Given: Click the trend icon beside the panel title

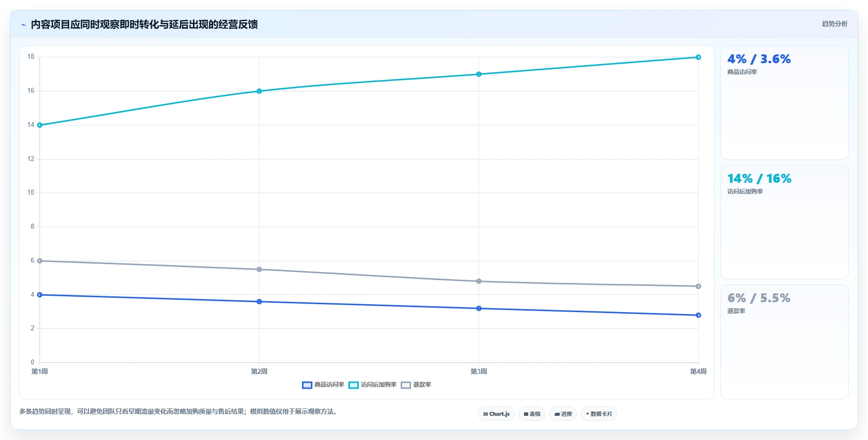Looking at the screenshot, I should [23, 25].
